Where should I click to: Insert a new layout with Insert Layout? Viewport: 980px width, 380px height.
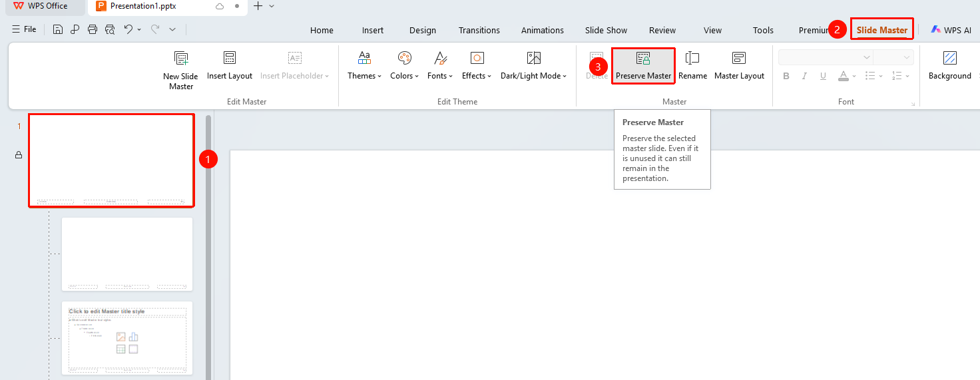pyautogui.click(x=230, y=65)
